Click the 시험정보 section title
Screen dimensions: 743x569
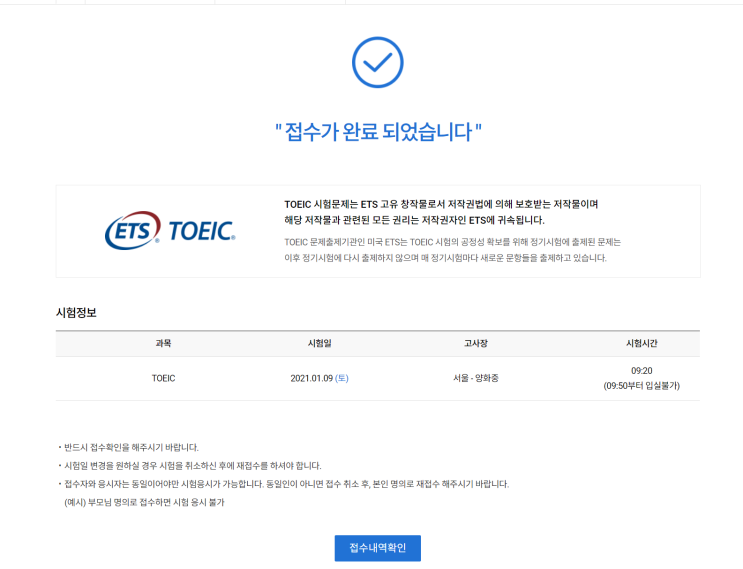click(76, 313)
